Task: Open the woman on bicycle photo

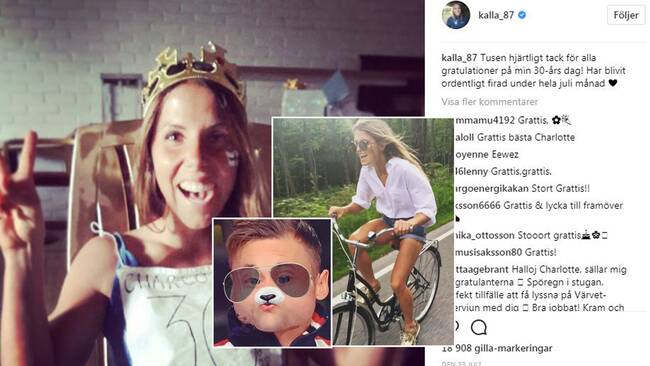Action: [363, 231]
